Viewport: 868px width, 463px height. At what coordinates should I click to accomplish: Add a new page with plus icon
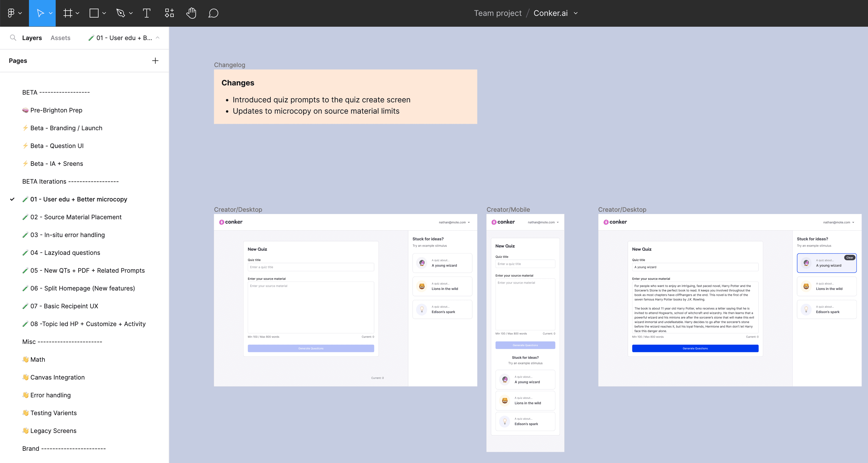(155, 61)
